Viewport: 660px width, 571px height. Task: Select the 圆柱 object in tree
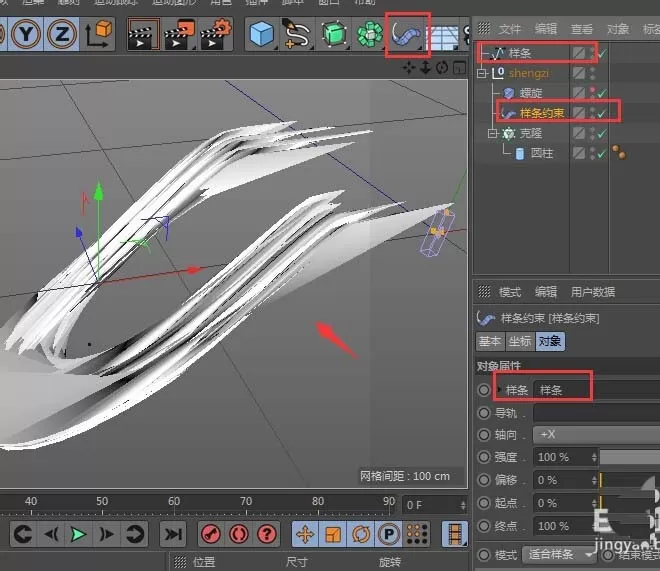542,153
